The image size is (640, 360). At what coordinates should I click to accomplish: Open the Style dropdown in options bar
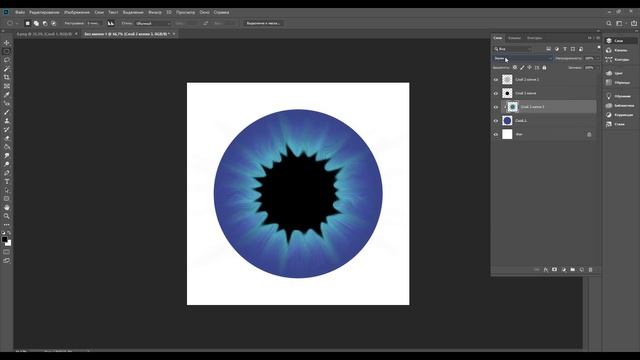pyautogui.click(x=153, y=23)
